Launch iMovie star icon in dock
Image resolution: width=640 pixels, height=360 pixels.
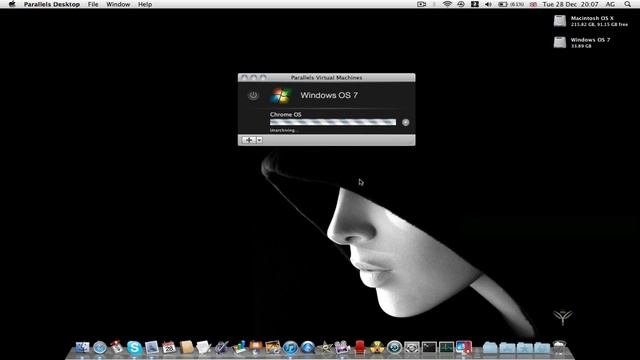(325, 347)
